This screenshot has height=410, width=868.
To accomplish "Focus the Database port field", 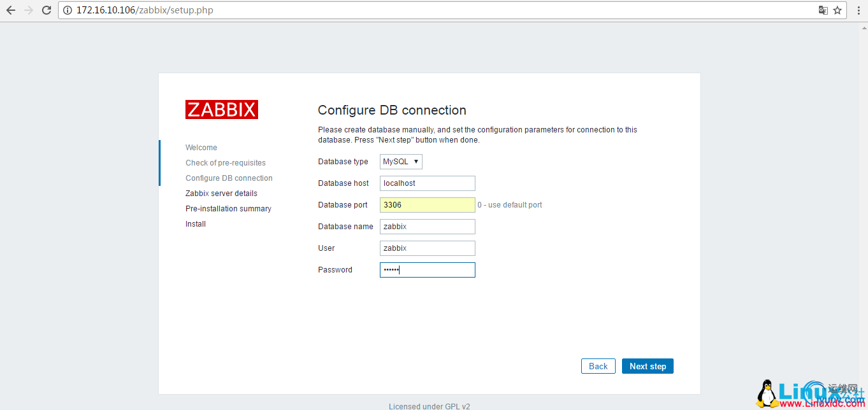I will [x=427, y=205].
